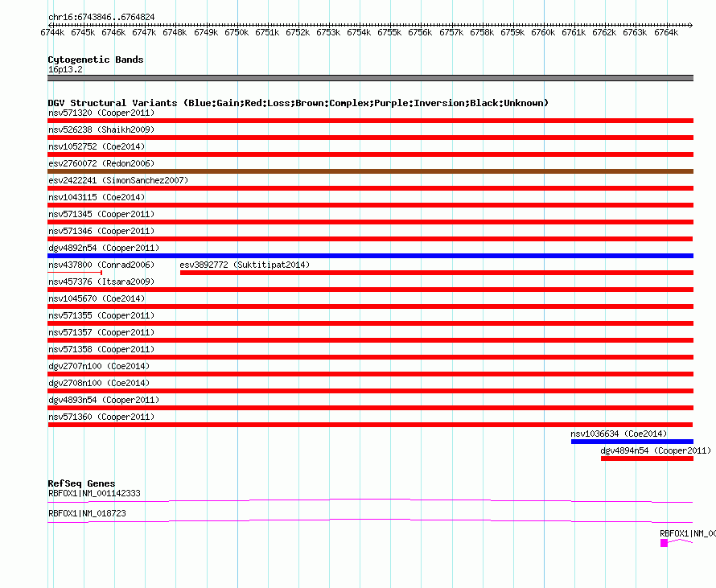Open the RBFOX1|NM_018723 gene label

[87, 513]
